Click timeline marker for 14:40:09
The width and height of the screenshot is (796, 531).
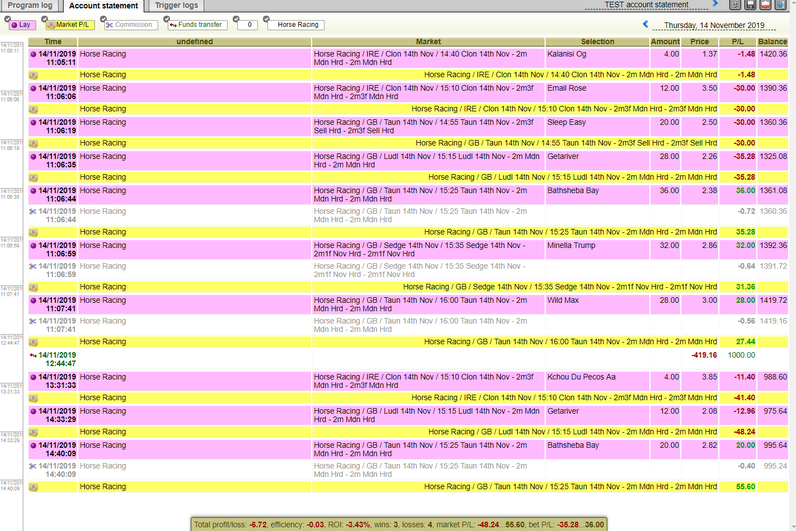coord(10,486)
